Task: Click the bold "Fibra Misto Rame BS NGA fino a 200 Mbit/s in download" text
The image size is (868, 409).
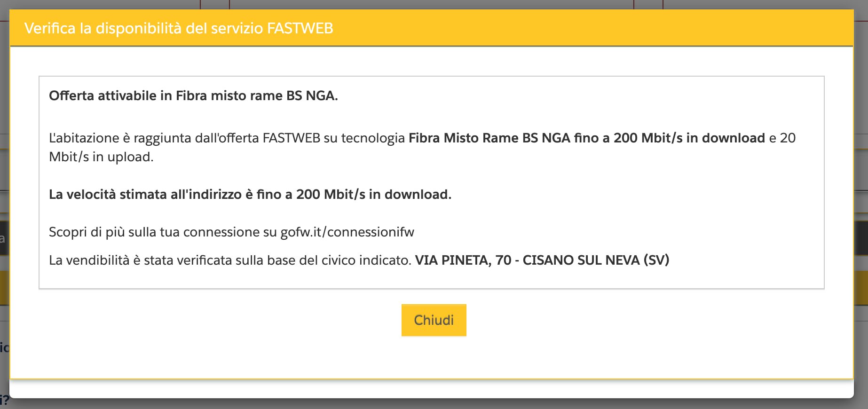Action: tap(587, 138)
